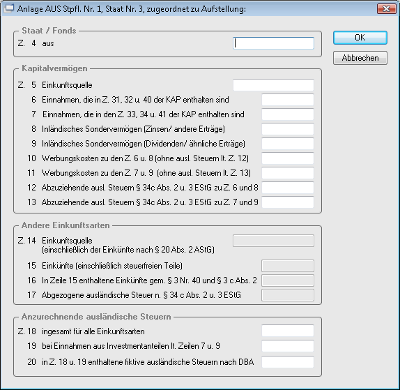Click the 'Kapitalvermögen' group heading
Image resolution: width=400 pixels, height=390 pixels.
tap(55, 68)
